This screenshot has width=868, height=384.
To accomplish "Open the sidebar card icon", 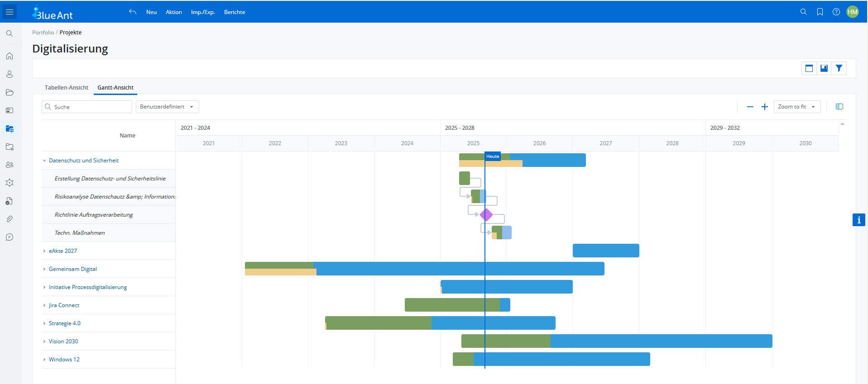I will click(x=10, y=110).
